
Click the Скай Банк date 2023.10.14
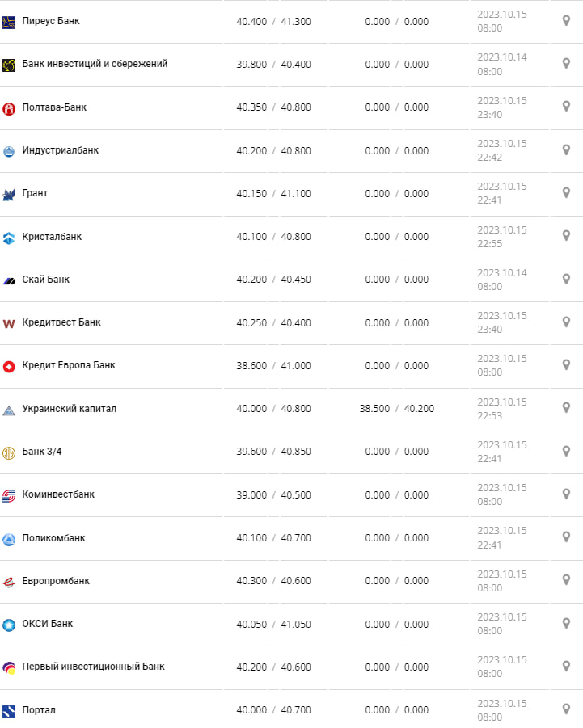pos(501,273)
